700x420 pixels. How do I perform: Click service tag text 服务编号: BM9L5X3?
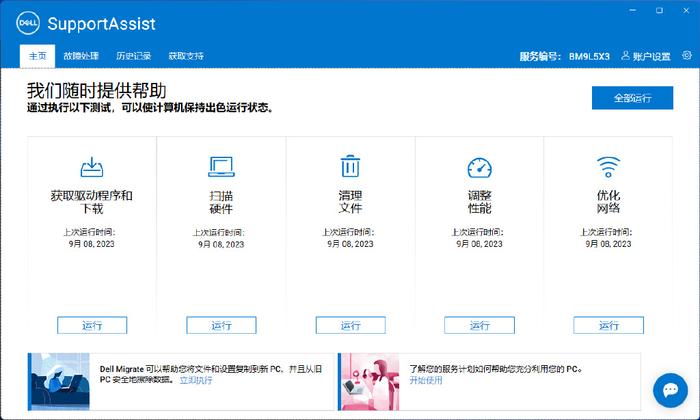564,56
